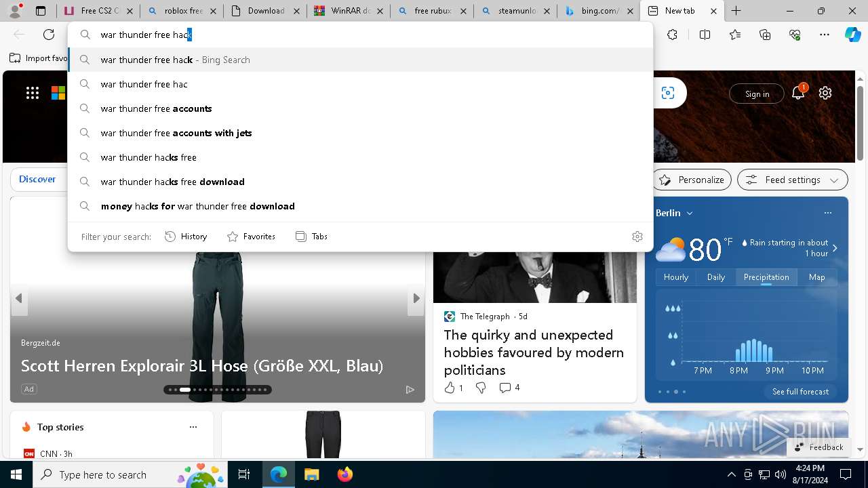Open Microsoft apps grid launcher
Screen dimensions: 868x488
click(33, 93)
